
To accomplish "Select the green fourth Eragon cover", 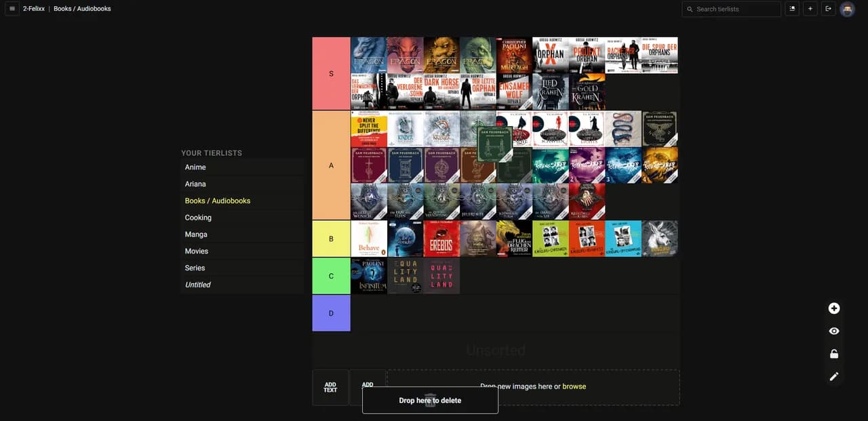I will click(478, 55).
